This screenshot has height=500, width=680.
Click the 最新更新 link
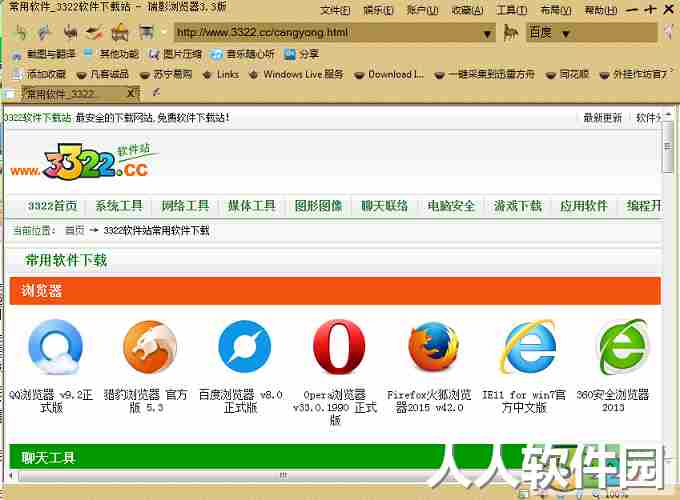click(x=602, y=118)
